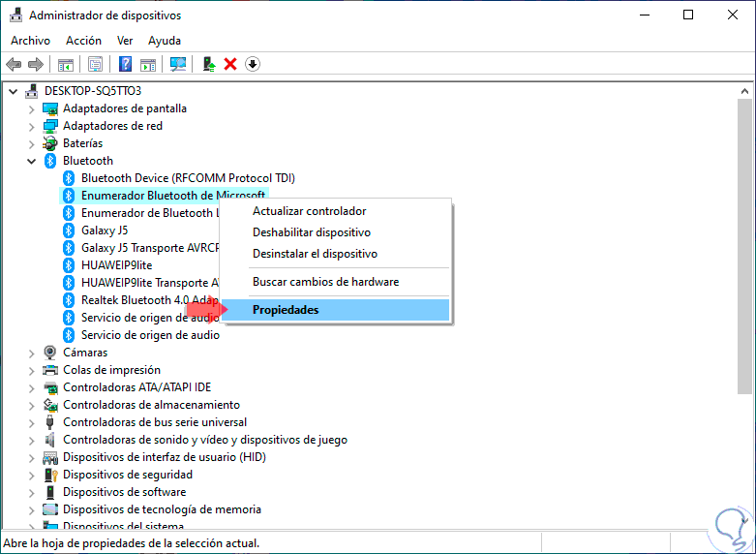
Task: Close the Administrador de dispositivos window
Action: click(733, 15)
